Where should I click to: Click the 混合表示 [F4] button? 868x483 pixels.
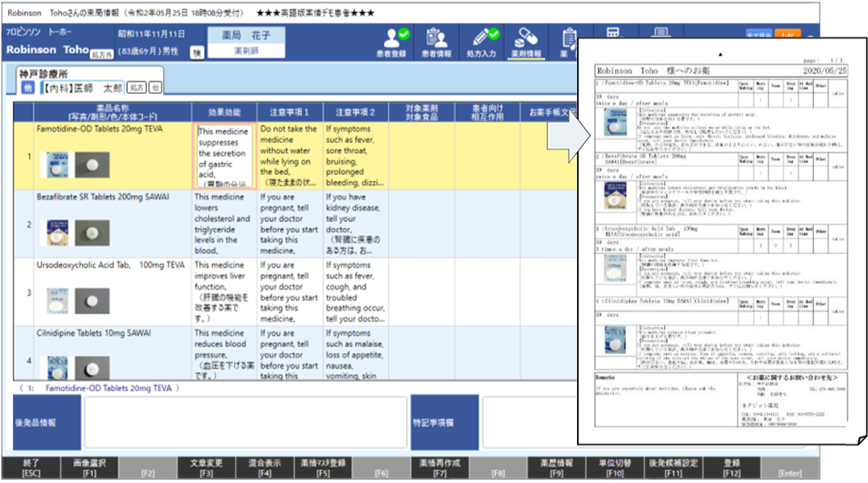(264, 468)
